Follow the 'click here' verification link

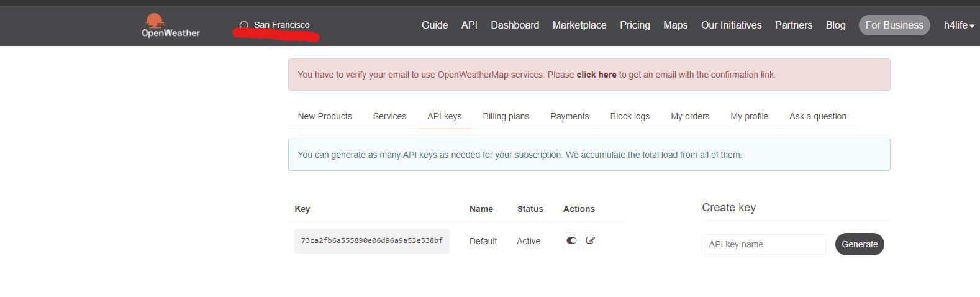[x=596, y=75]
